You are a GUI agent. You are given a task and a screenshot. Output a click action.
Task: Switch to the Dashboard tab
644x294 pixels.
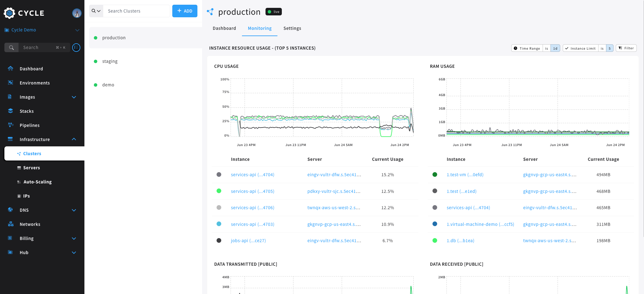pyautogui.click(x=224, y=28)
